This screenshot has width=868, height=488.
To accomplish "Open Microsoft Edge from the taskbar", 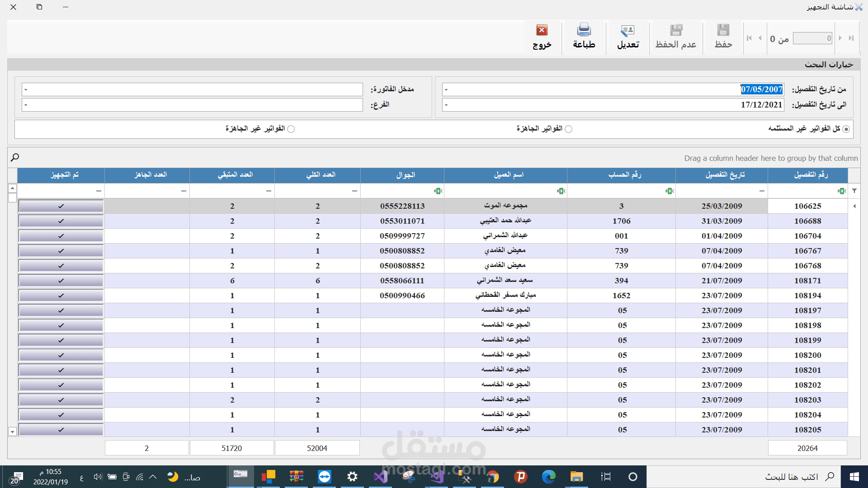I will 548,477.
